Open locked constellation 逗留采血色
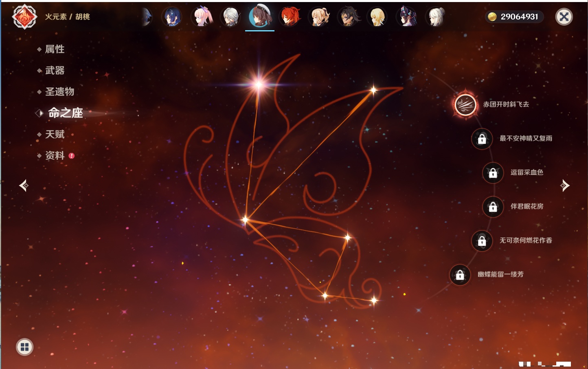 [493, 172]
